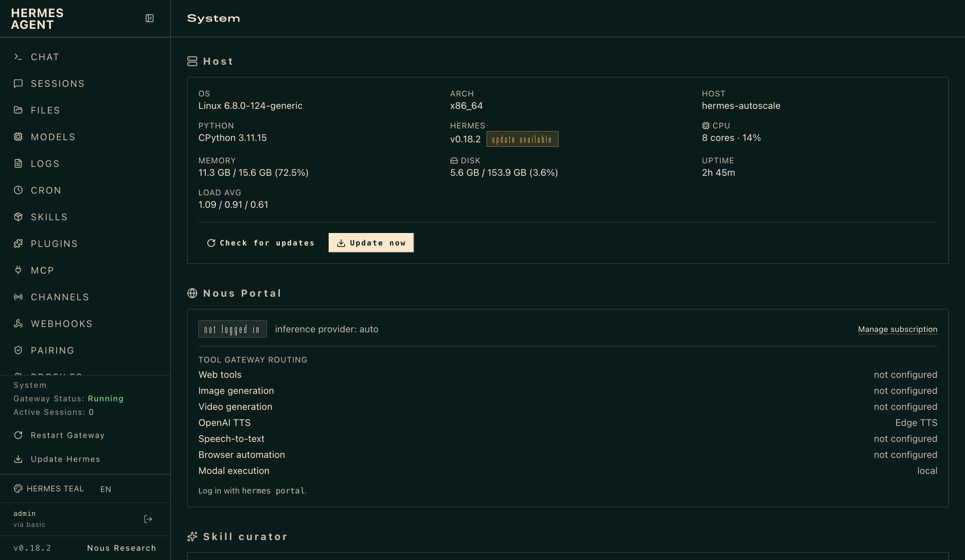Click the Channels broadcast icon

[x=18, y=297]
